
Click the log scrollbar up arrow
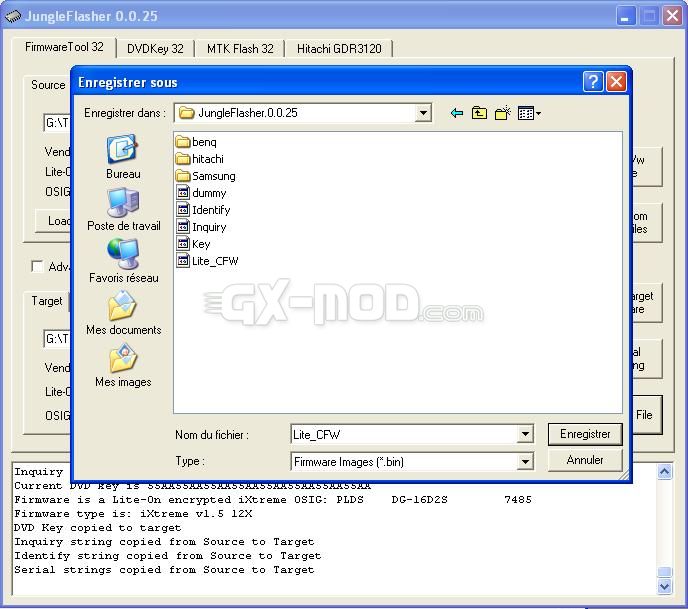coord(665,472)
